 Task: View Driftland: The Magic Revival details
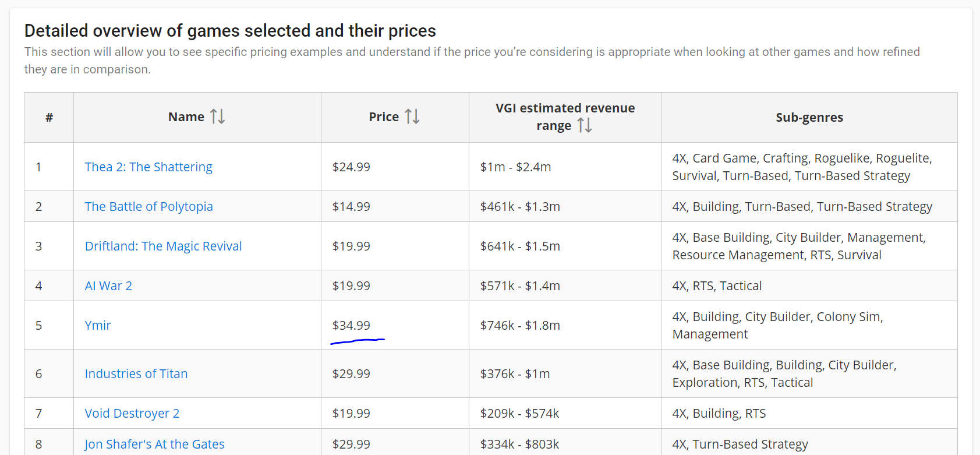click(x=163, y=246)
